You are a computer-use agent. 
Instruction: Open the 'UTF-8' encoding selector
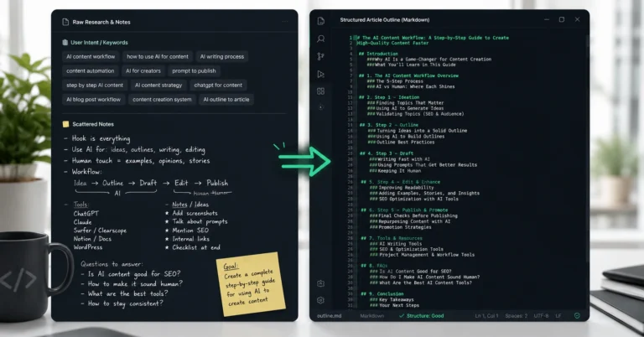[542, 316]
